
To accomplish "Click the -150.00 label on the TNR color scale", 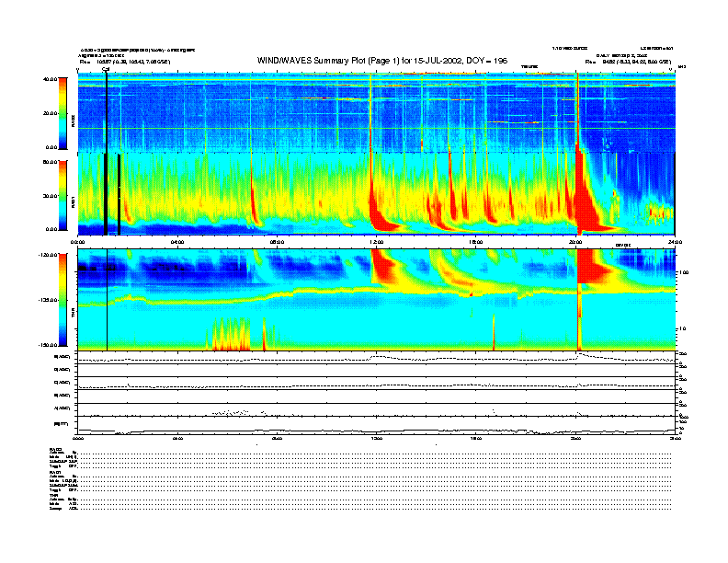I will [x=49, y=345].
